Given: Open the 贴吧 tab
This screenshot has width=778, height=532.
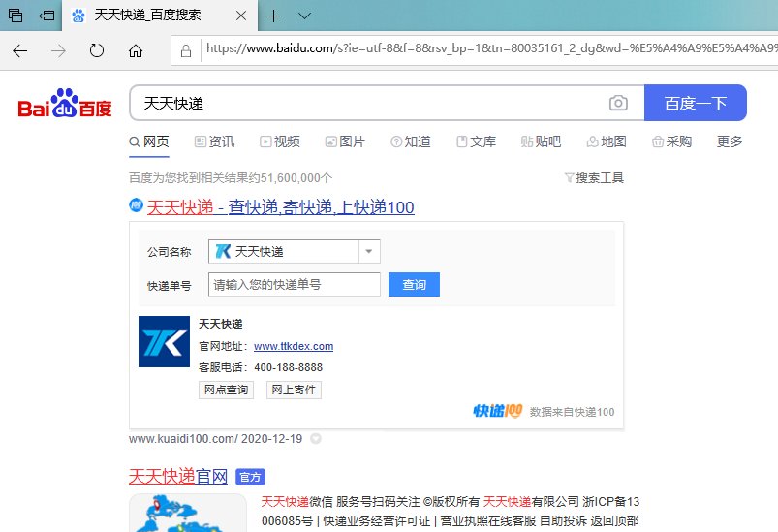Looking at the screenshot, I should click(541, 141).
